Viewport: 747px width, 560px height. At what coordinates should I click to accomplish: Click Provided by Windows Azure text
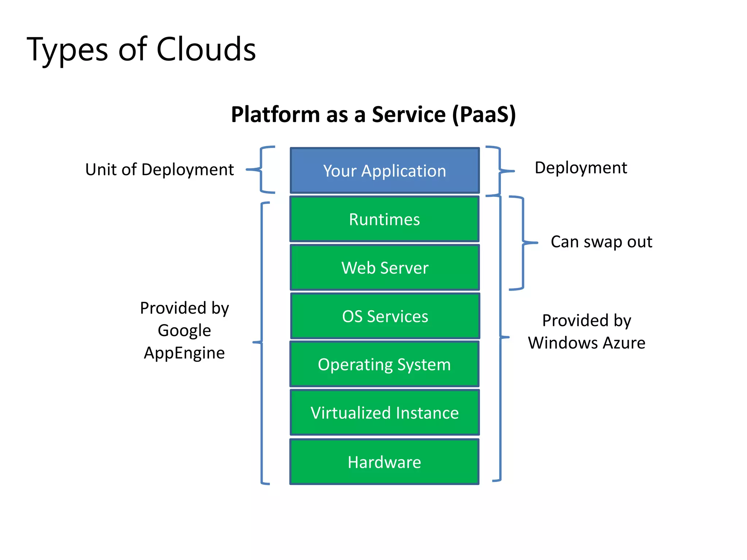[x=587, y=331]
